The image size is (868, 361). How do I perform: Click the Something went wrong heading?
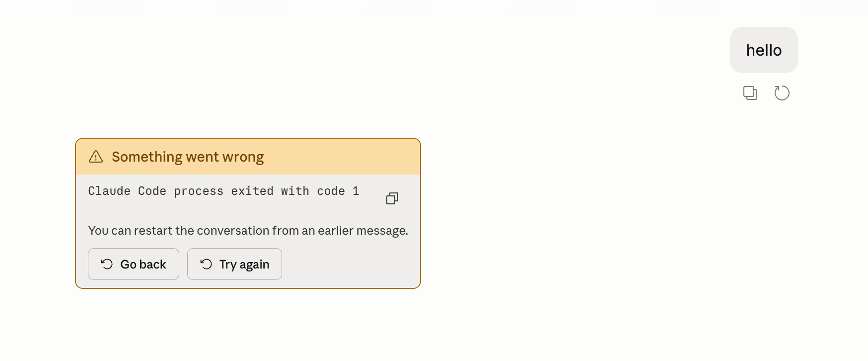(188, 157)
